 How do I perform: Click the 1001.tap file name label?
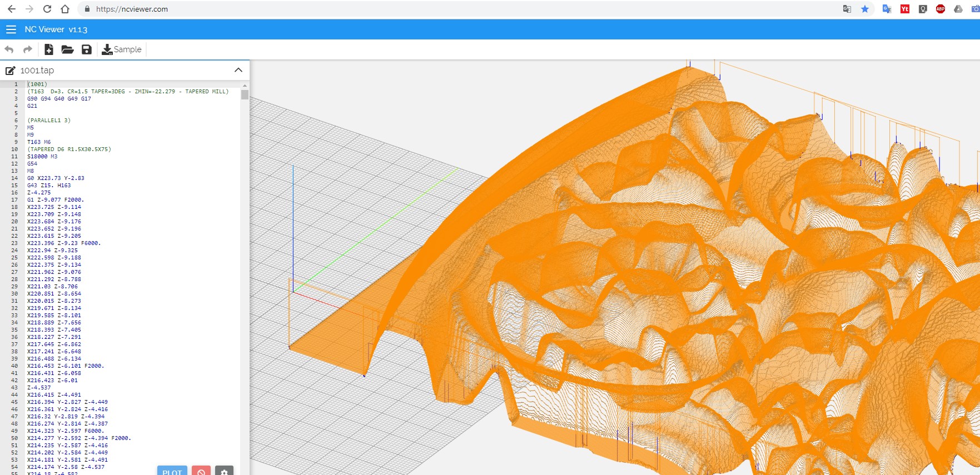[x=37, y=71]
